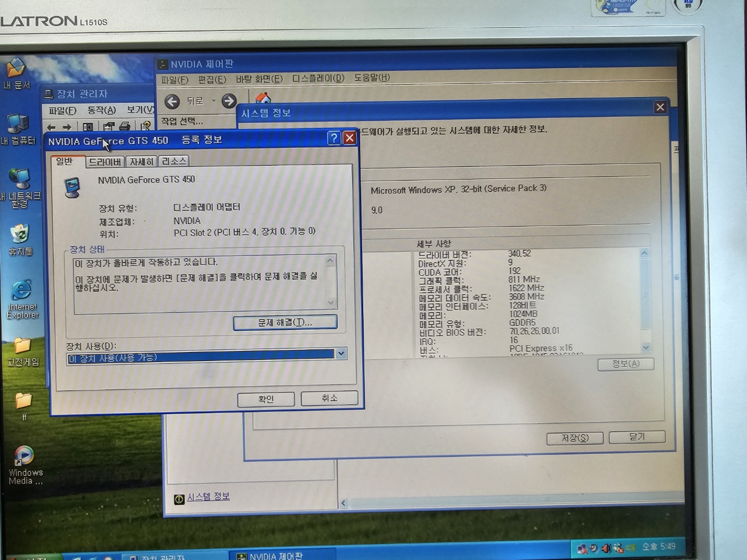
Task: Switch to NVIDIA 제어판 taskbar button
Action: pos(283,555)
